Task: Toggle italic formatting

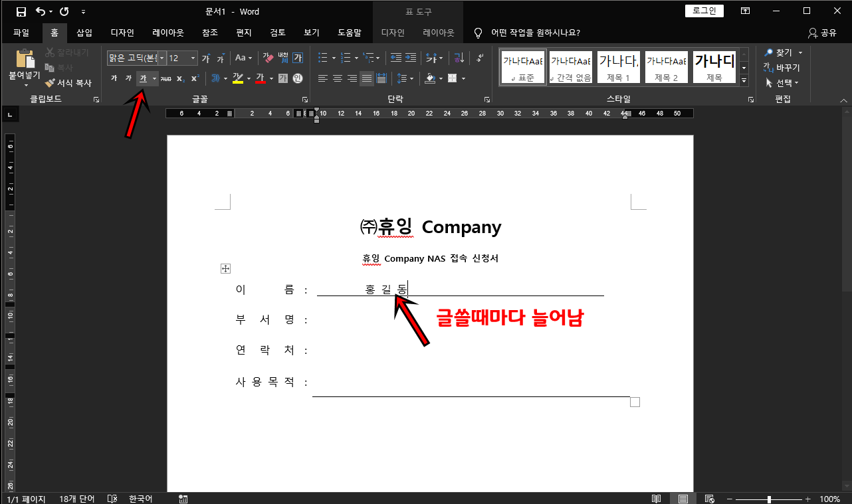Action: (x=128, y=78)
